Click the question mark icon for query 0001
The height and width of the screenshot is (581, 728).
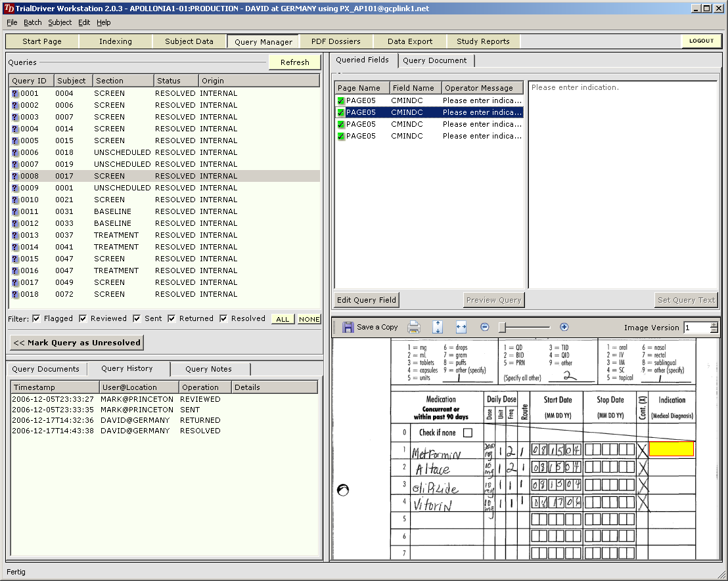[14, 94]
